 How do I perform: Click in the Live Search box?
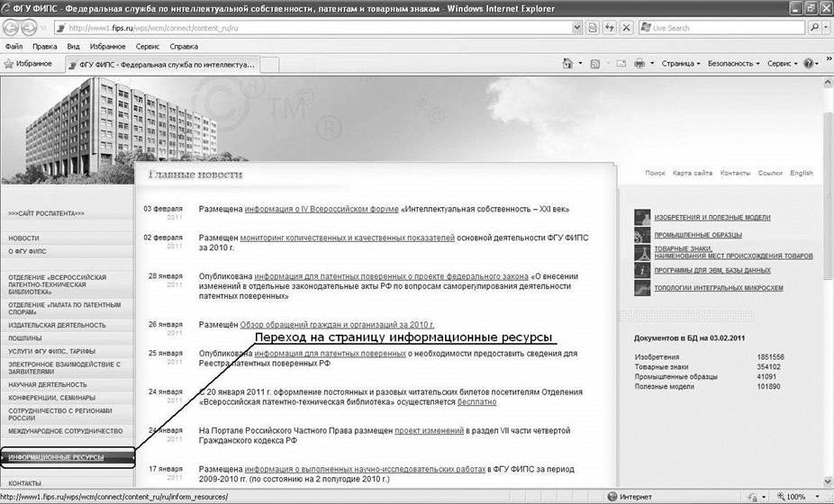pyautogui.click(x=723, y=28)
